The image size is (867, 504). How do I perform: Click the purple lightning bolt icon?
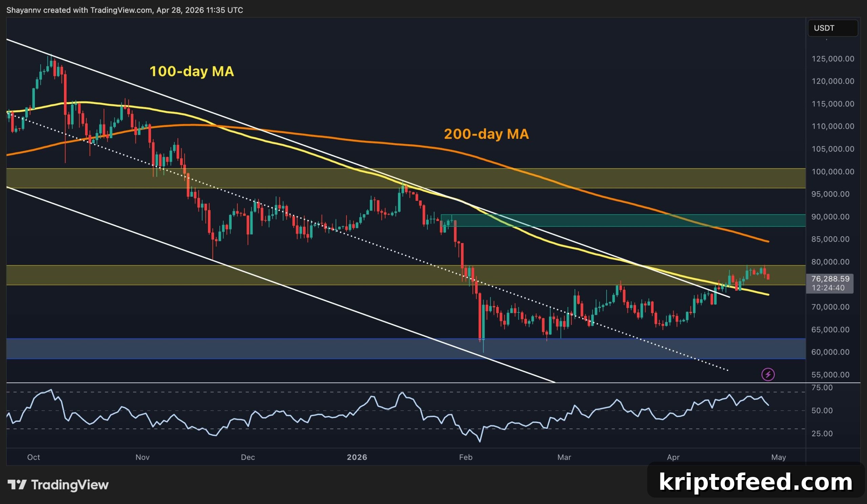[768, 374]
